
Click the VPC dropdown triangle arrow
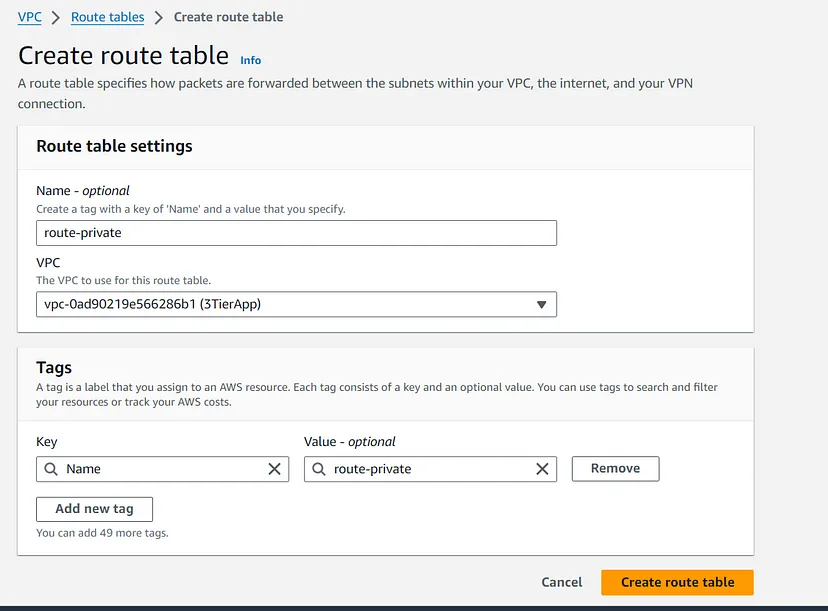click(541, 304)
